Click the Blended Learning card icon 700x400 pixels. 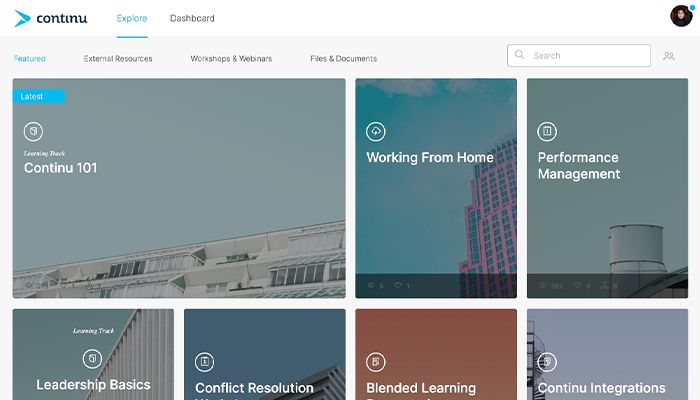pos(376,362)
